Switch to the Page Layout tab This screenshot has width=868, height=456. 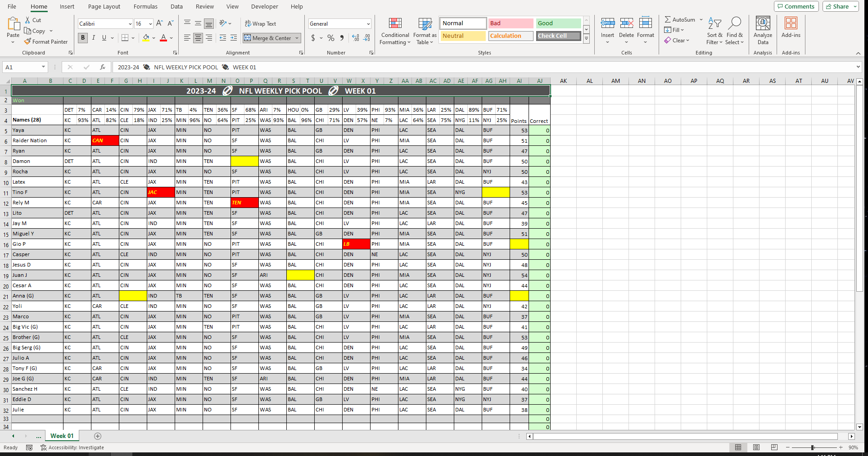coord(104,6)
